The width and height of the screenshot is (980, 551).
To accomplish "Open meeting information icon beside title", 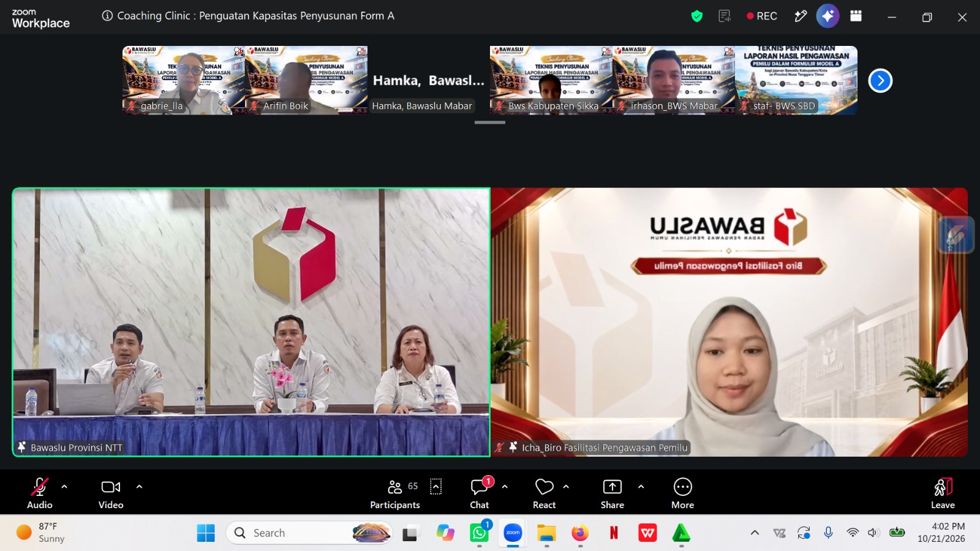I will [x=107, y=16].
